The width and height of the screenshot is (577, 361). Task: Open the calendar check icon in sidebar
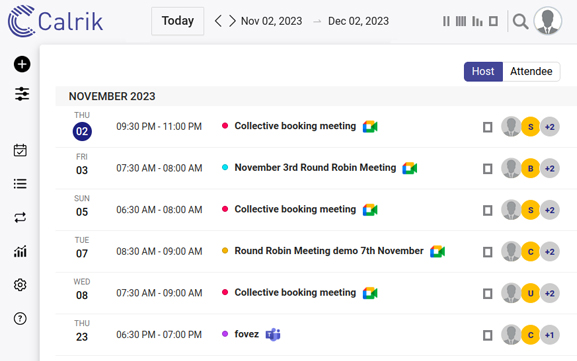(x=20, y=150)
